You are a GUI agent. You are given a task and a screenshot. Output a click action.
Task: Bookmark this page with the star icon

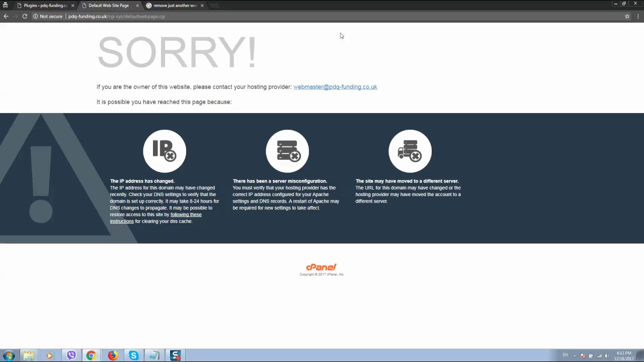(627, 16)
